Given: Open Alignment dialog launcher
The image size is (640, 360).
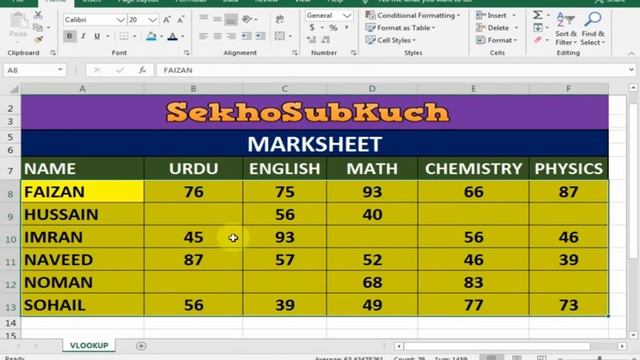Looking at the screenshot, I should tap(295, 53).
